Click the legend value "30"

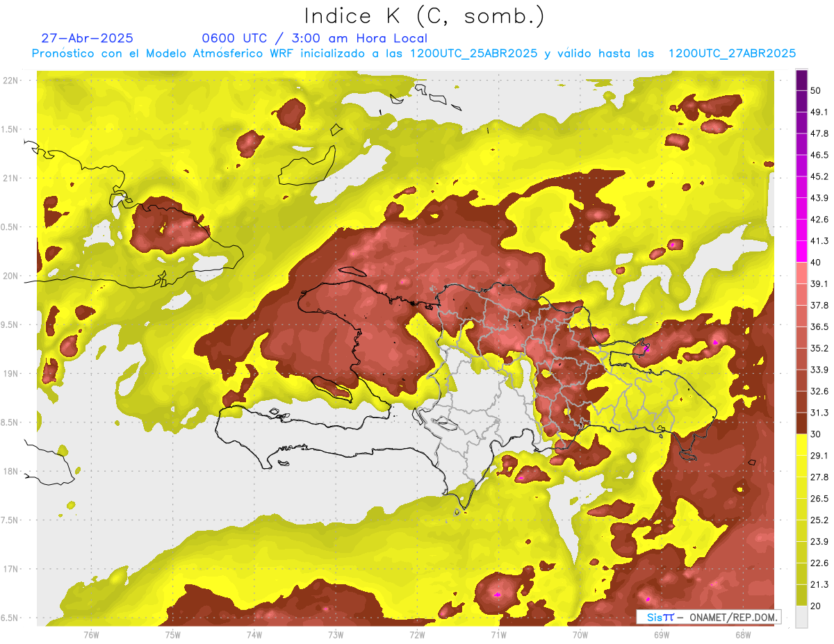point(816,434)
